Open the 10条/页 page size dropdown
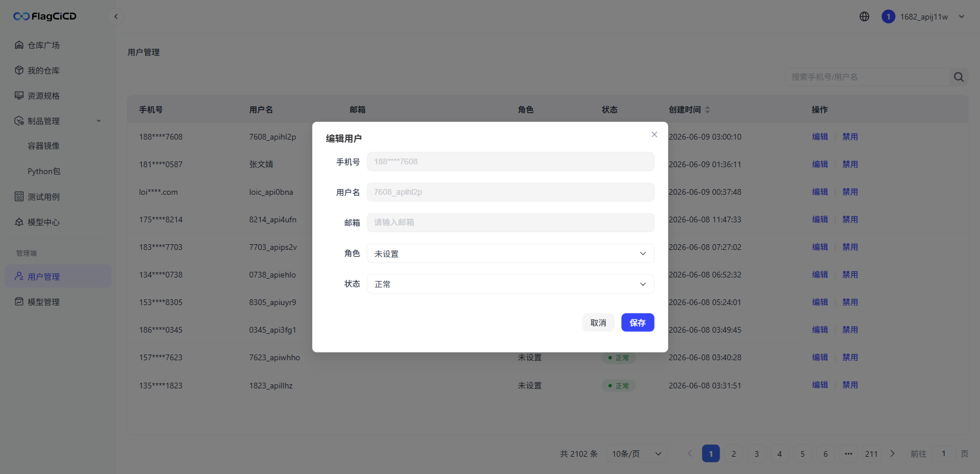Viewport: 980px width, 474px height. (637, 454)
